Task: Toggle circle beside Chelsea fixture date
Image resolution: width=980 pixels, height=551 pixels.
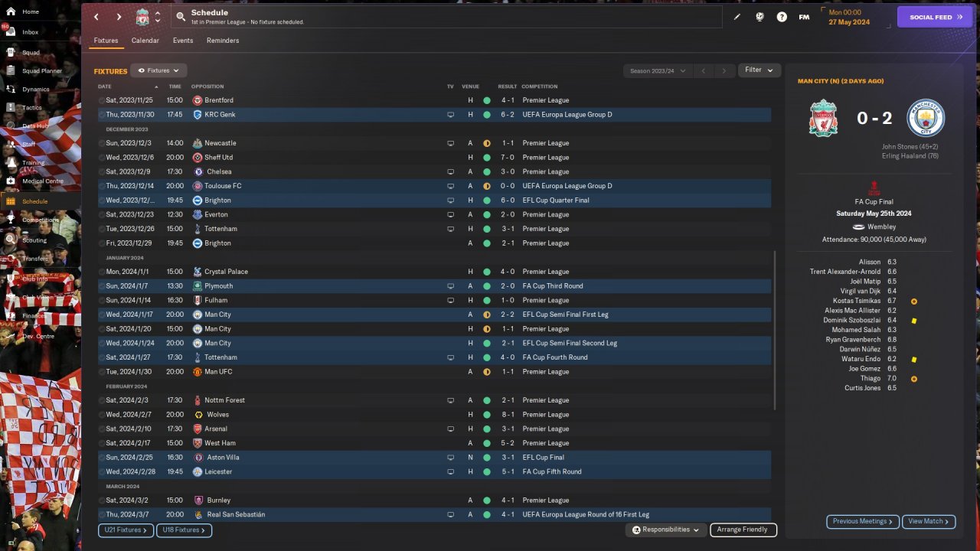Action: (102, 171)
